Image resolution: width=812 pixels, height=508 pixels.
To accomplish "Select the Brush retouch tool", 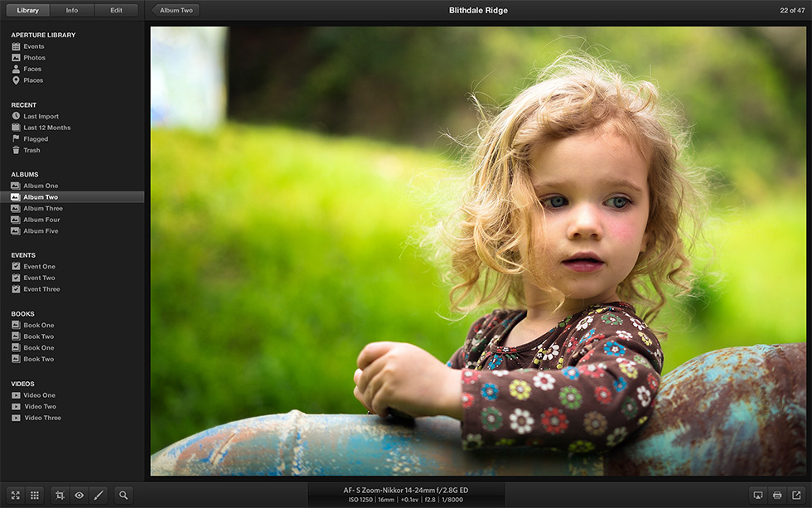I will (99, 495).
